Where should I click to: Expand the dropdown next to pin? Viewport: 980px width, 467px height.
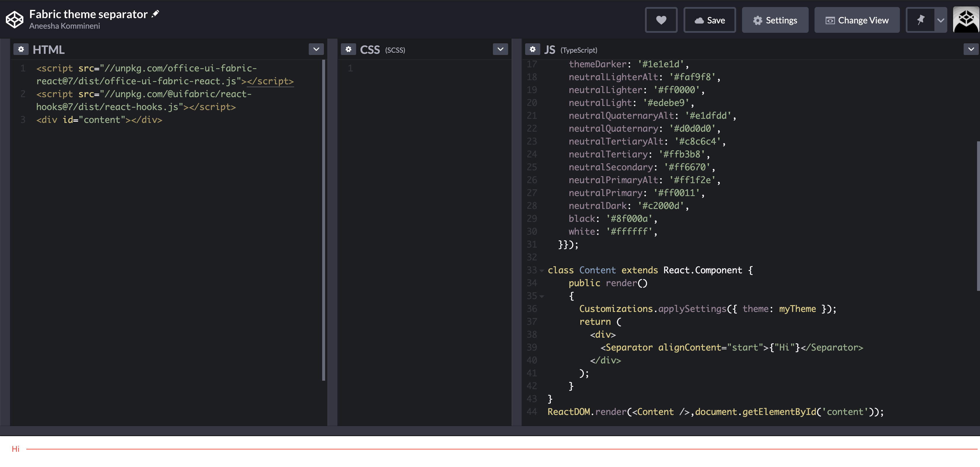coord(941,20)
